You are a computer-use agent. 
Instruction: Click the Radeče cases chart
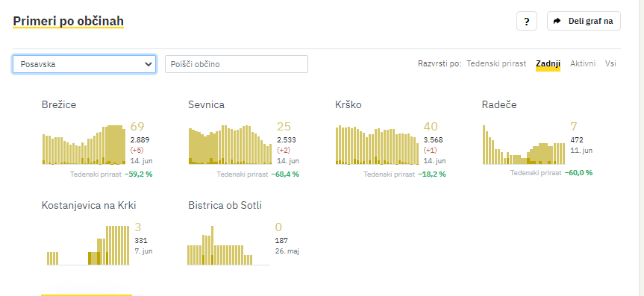coord(524,145)
